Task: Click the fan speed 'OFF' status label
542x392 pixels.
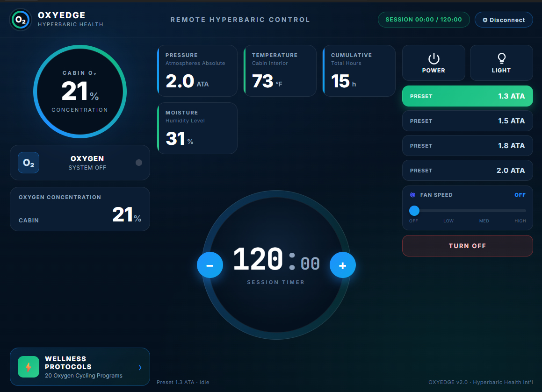Action: (520, 195)
